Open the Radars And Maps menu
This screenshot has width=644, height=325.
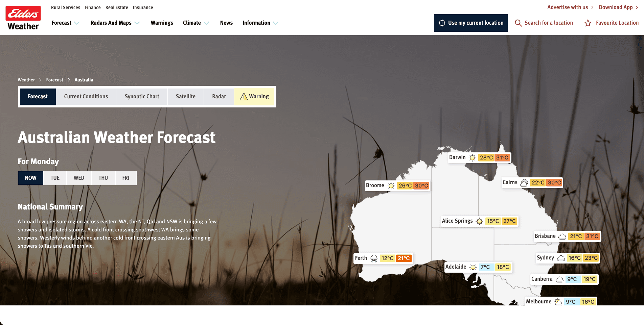click(x=111, y=23)
